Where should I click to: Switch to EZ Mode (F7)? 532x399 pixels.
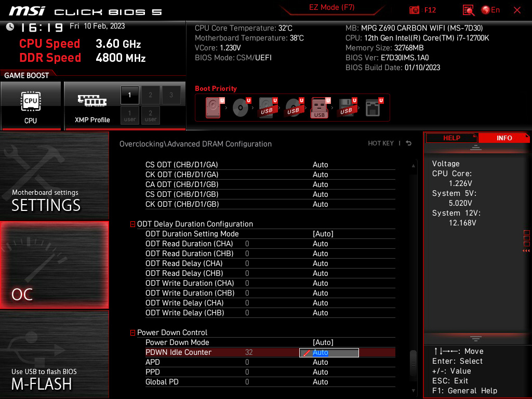coord(331,7)
